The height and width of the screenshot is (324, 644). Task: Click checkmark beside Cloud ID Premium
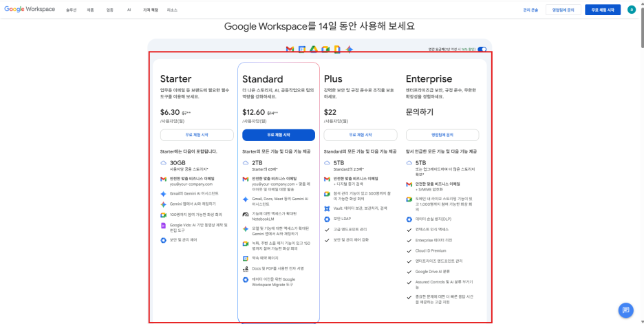pyautogui.click(x=409, y=251)
